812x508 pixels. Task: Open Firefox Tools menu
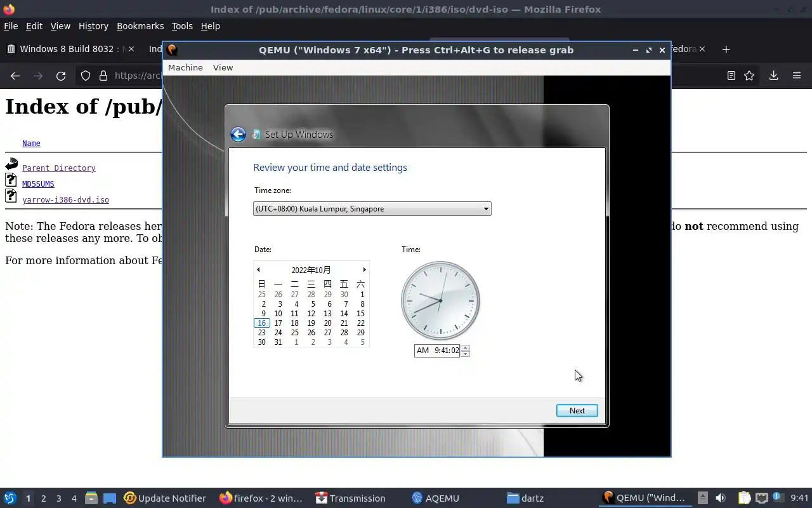(x=182, y=26)
